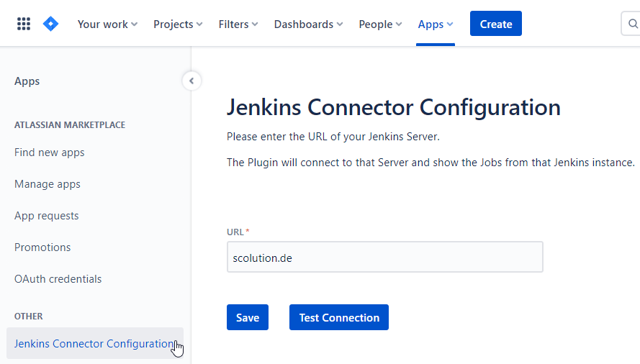The width and height of the screenshot is (640, 364).
Task: Go to Find new apps
Action: click(49, 153)
